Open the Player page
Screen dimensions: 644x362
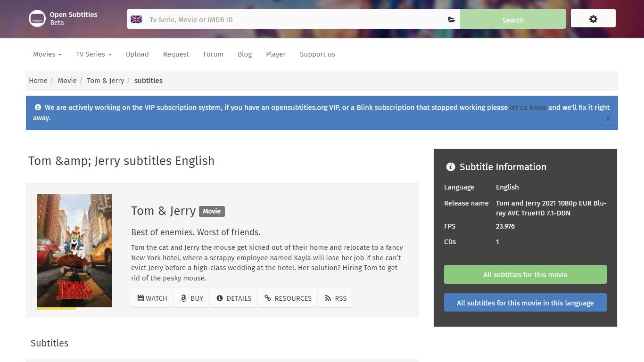point(276,54)
